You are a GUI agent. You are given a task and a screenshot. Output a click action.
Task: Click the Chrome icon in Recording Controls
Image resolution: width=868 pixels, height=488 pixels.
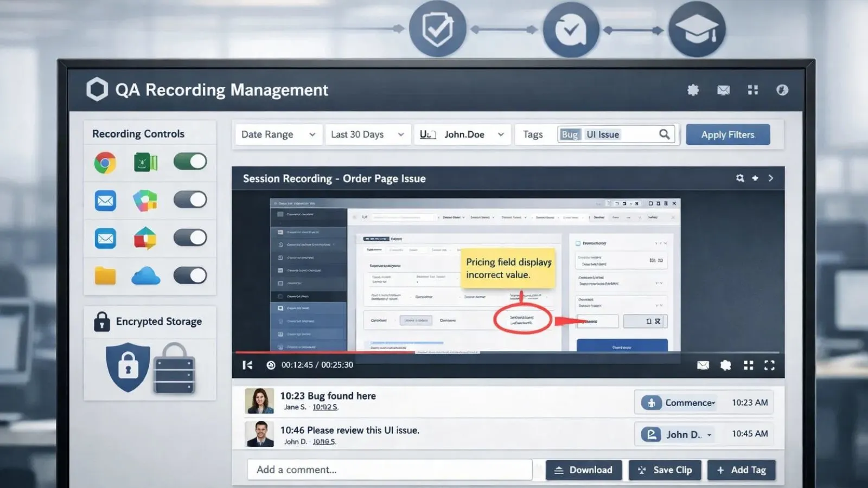[x=105, y=163]
